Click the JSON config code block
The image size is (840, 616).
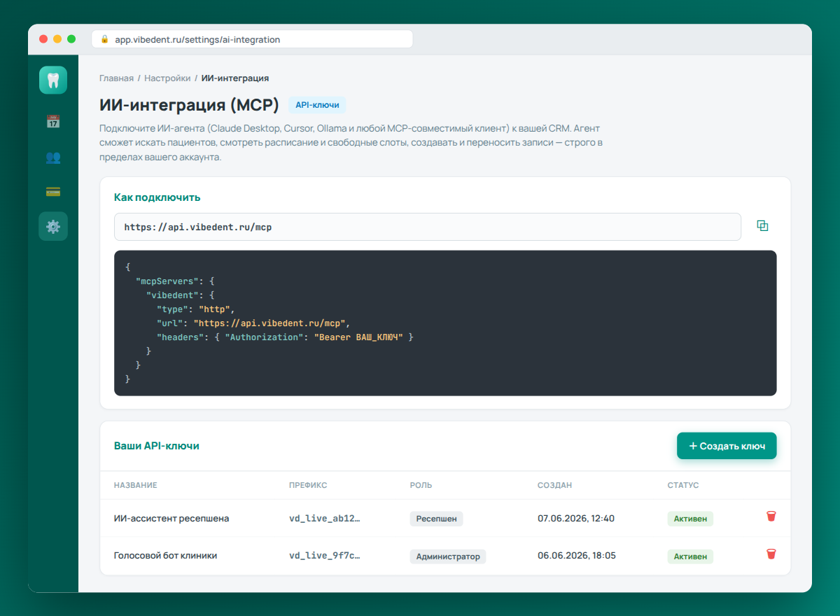(445, 323)
